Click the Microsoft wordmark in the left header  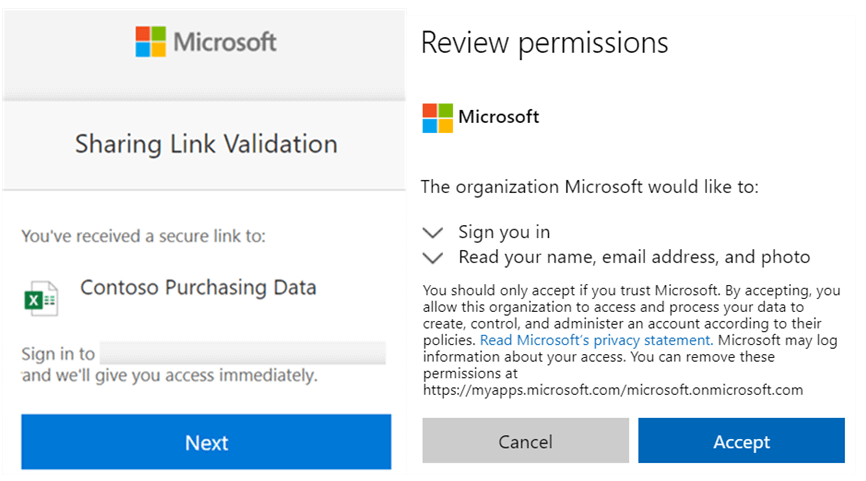(225, 42)
